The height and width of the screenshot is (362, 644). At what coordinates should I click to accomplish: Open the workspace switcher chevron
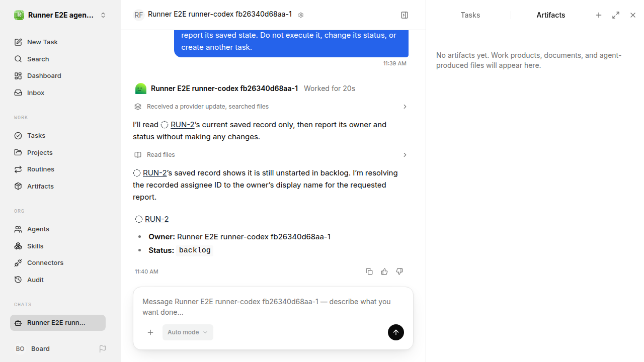103,15
